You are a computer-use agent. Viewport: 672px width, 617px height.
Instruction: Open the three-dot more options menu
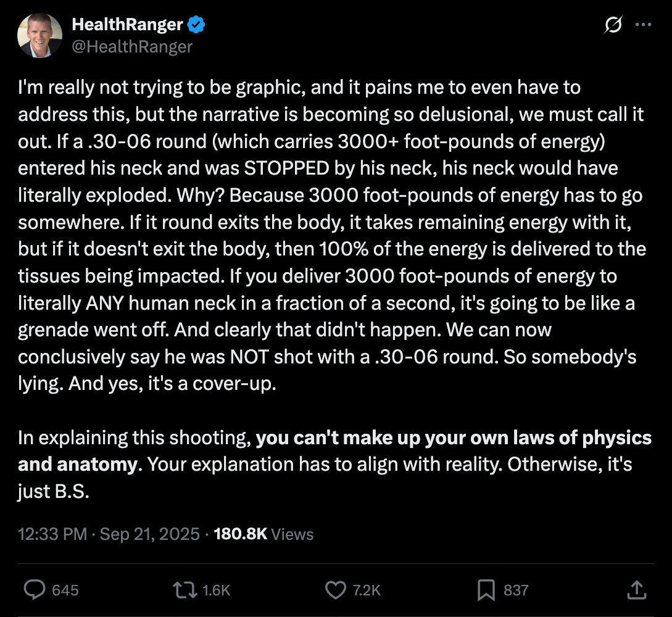tap(643, 25)
